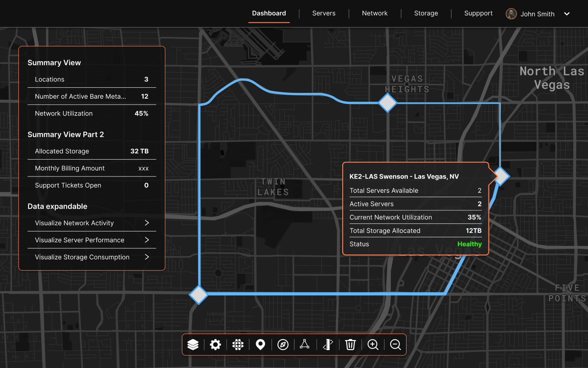Click the North Las Vegas map label

pos(551,78)
